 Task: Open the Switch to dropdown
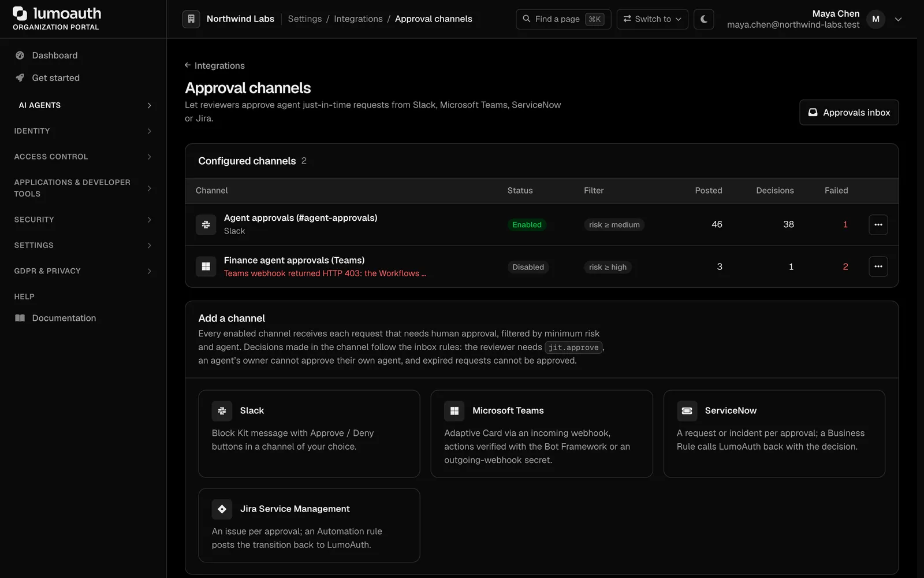[652, 19]
